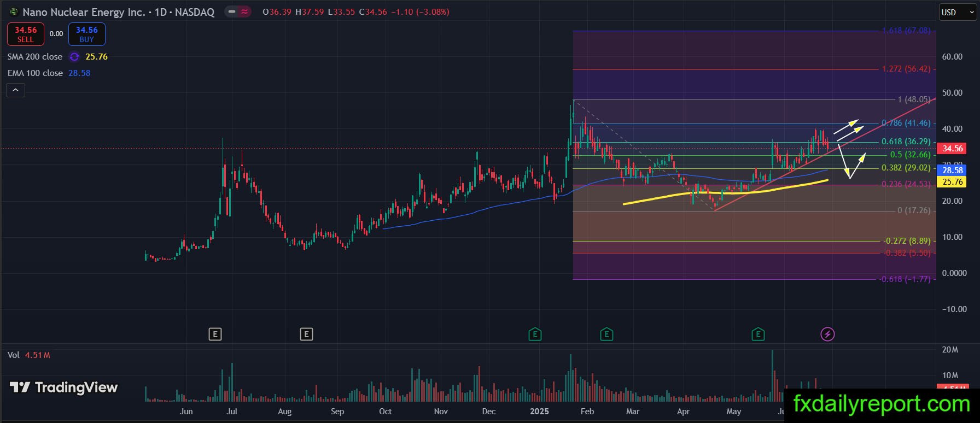
Task: Open the grey earnings marker between Jun and Jul
Action: pos(215,334)
